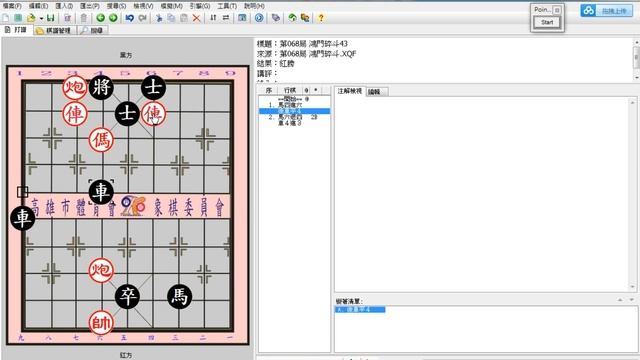Open the 檢視(V) menu

click(143, 6)
